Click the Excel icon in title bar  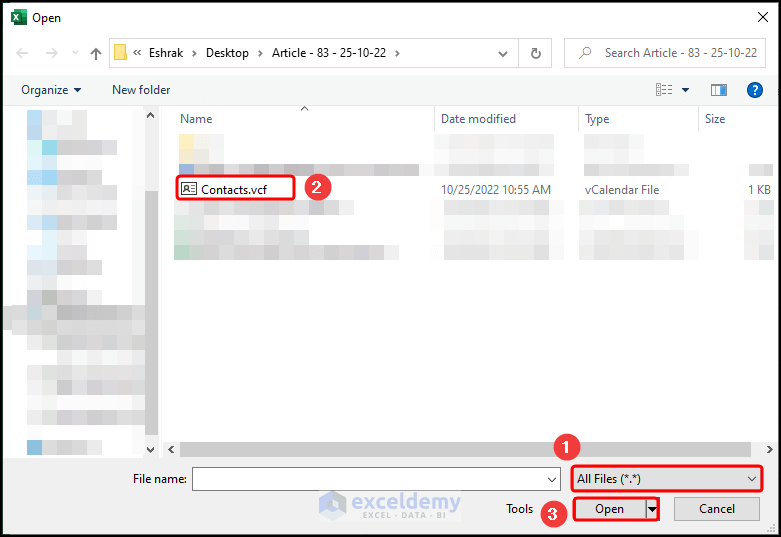(x=18, y=17)
